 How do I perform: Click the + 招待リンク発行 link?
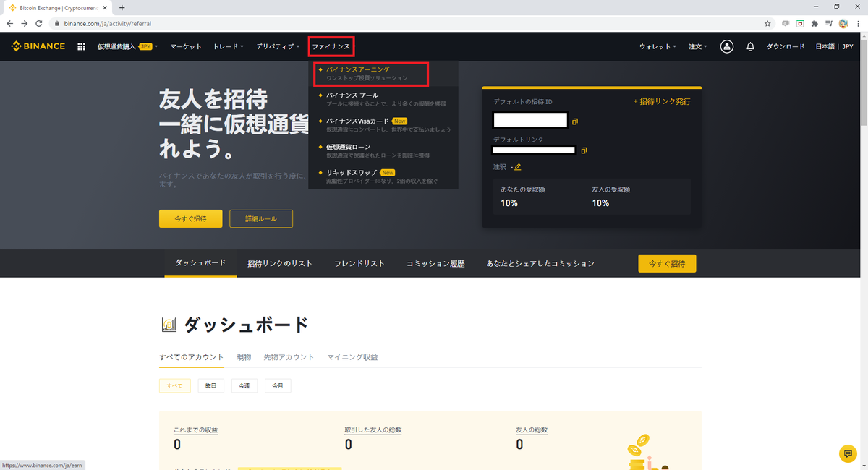coord(662,101)
